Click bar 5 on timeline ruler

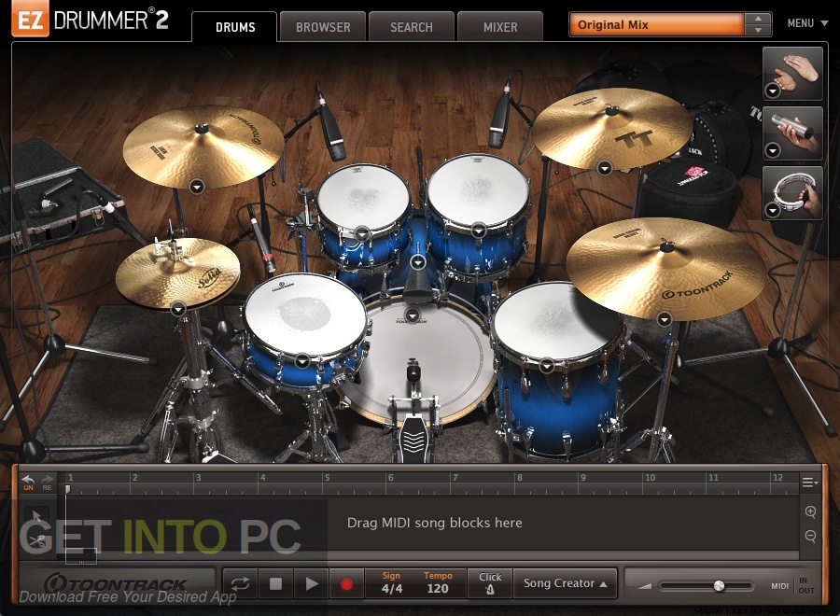(327, 477)
